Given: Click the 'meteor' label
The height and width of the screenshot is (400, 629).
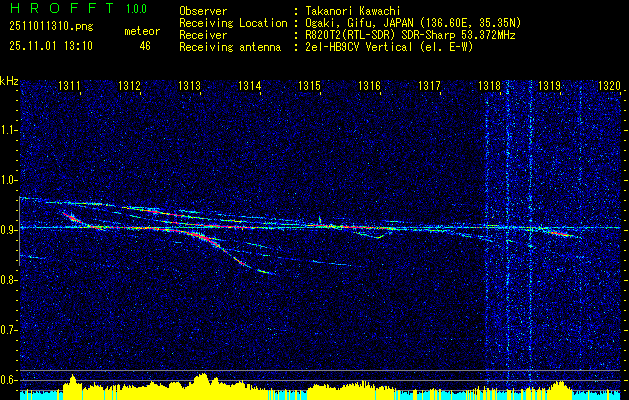Looking at the screenshot, I should (x=142, y=31).
